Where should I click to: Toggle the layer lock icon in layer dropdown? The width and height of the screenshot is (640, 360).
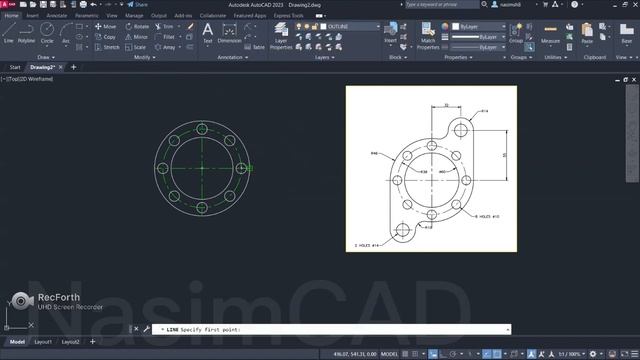click(x=314, y=27)
